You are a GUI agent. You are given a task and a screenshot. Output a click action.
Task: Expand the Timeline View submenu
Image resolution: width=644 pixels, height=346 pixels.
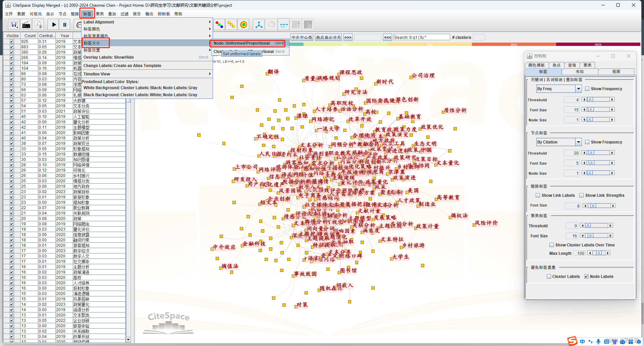147,74
